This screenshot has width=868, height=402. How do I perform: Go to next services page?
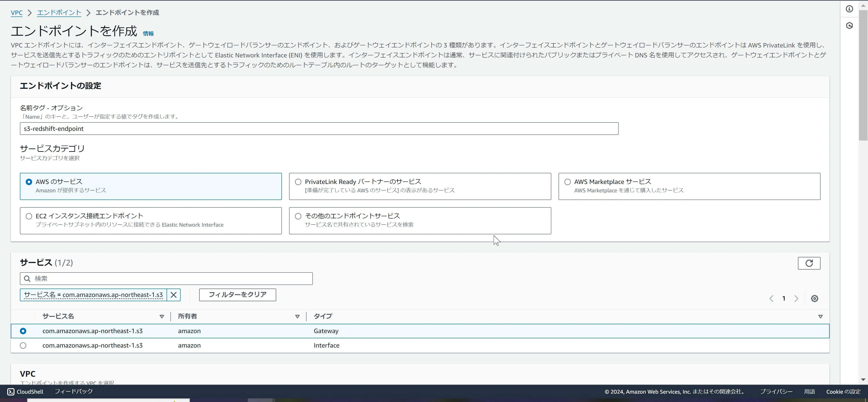[796, 299]
